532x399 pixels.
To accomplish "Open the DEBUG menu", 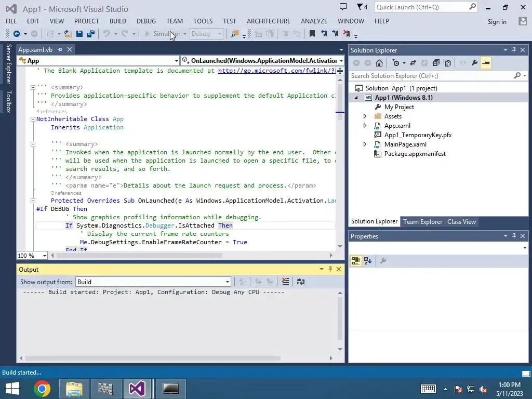I will 146,21.
